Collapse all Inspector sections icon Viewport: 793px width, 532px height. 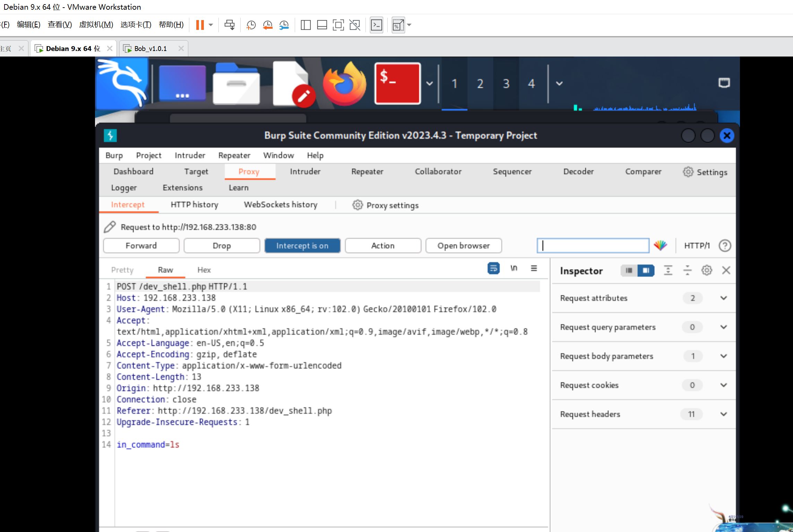tap(687, 270)
